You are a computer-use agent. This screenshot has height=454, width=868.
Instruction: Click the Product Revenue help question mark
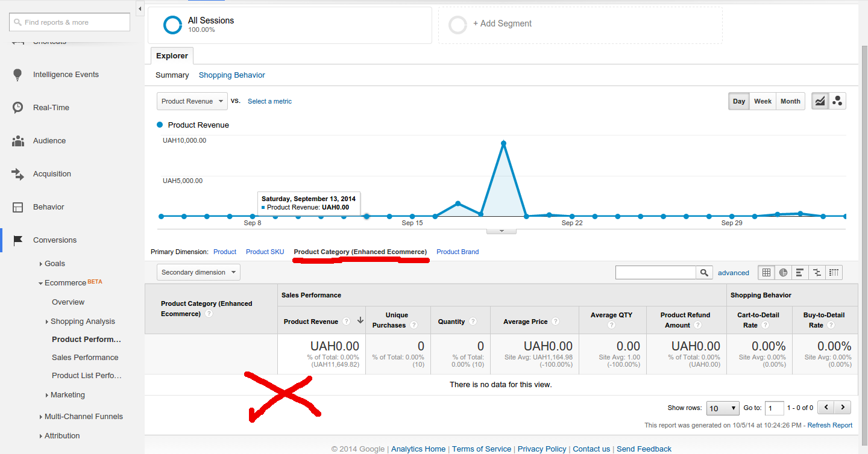[346, 322]
